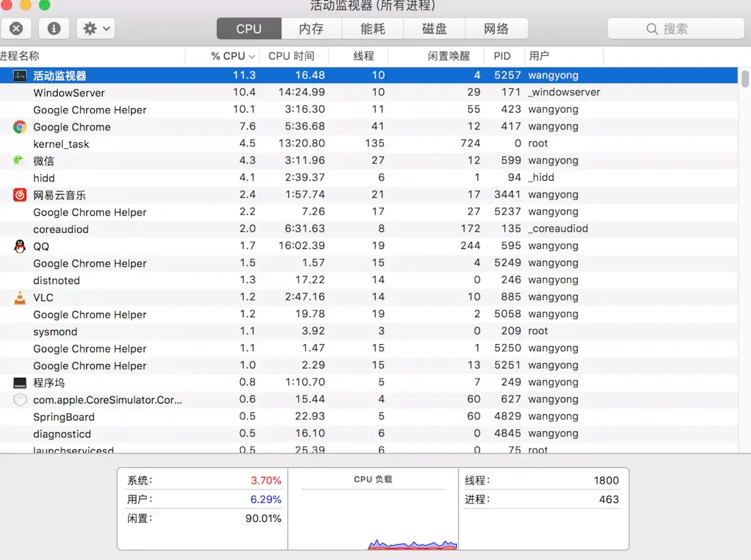Click the force quit process toolbar button

[16, 28]
